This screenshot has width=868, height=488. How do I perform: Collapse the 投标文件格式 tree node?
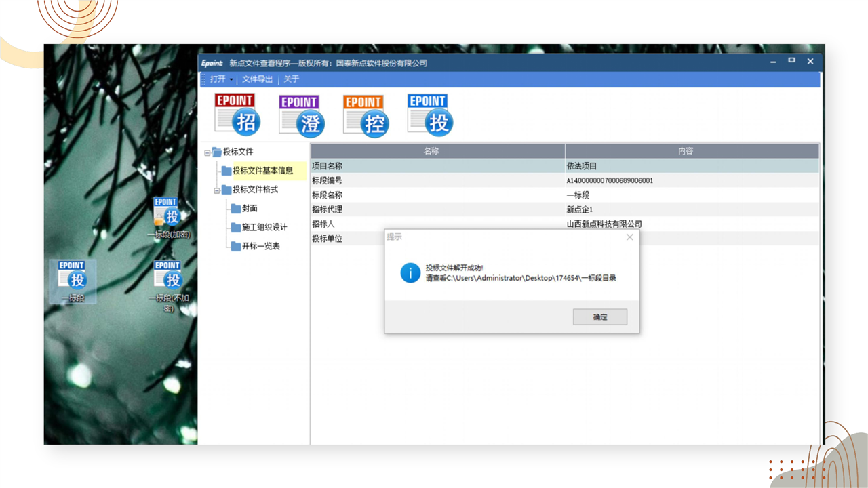217,190
